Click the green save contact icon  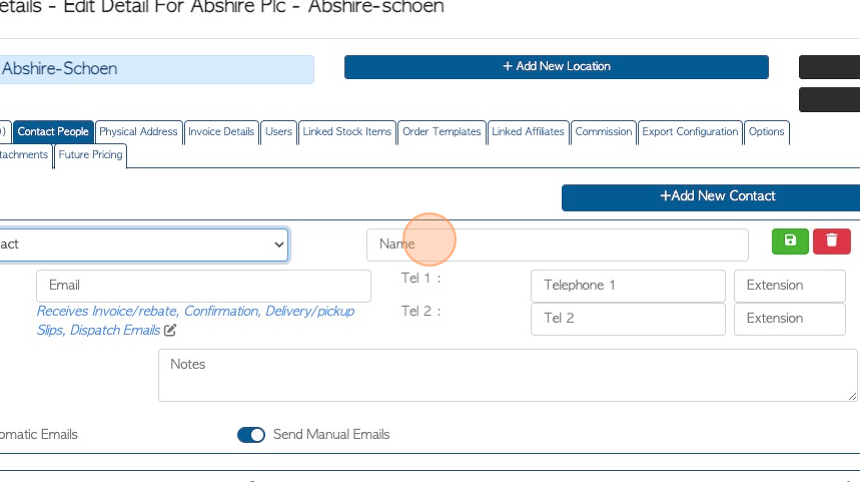(x=790, y=241)
